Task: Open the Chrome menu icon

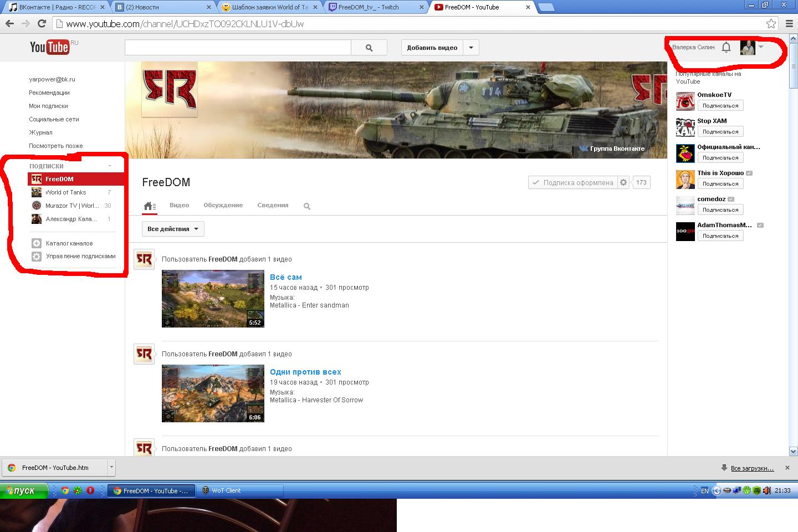Action: tap(789, 24)
